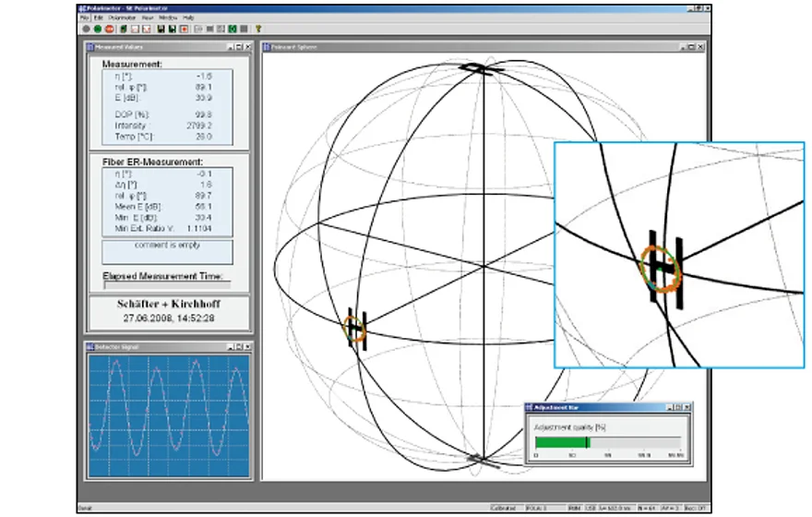The width and height of the screenshot is (812, 517).
Task: Click the Measured Values window title icon
Action: click(x=90, y=46)
